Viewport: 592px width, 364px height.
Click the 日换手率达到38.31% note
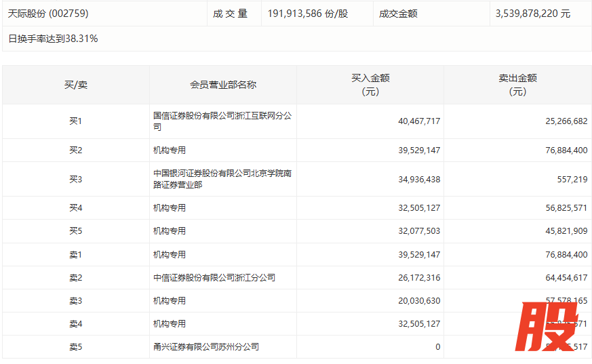pyautogui.click(x=53, y=39)
